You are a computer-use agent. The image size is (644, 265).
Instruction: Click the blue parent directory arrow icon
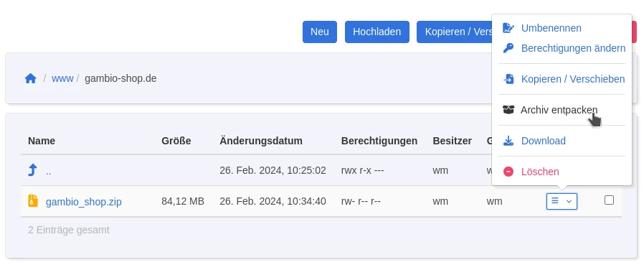[32, 170]
